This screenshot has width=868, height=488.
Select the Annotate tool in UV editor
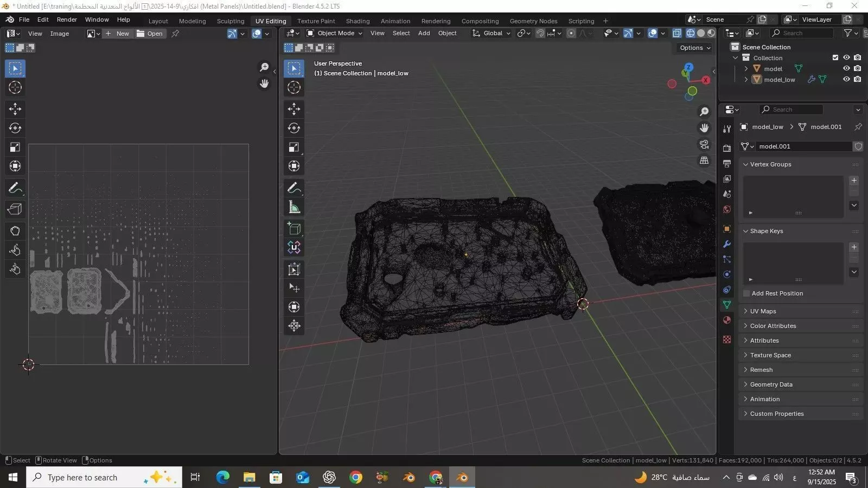[x=15, y=188]
